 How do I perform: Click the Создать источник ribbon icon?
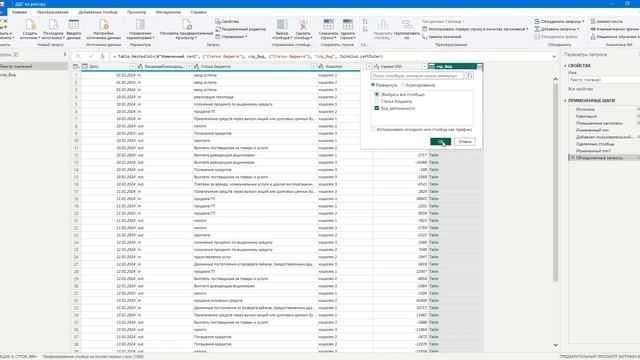coord(30,24)
